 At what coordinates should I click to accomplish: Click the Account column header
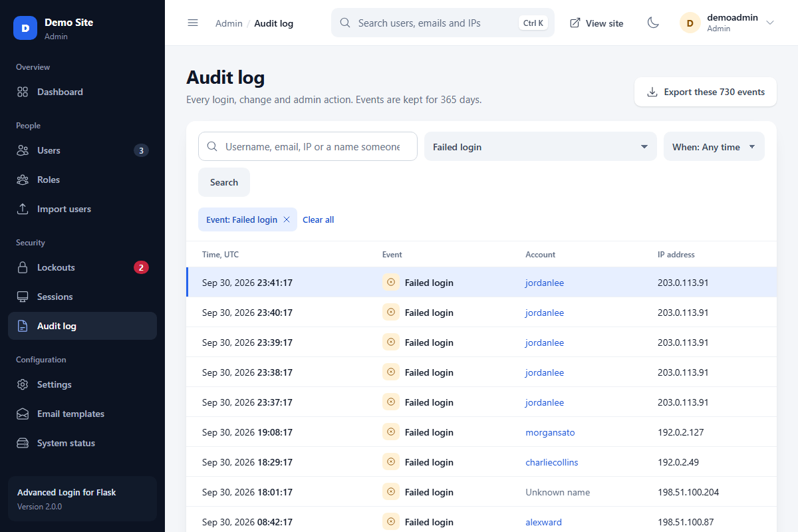pos(541,254)
